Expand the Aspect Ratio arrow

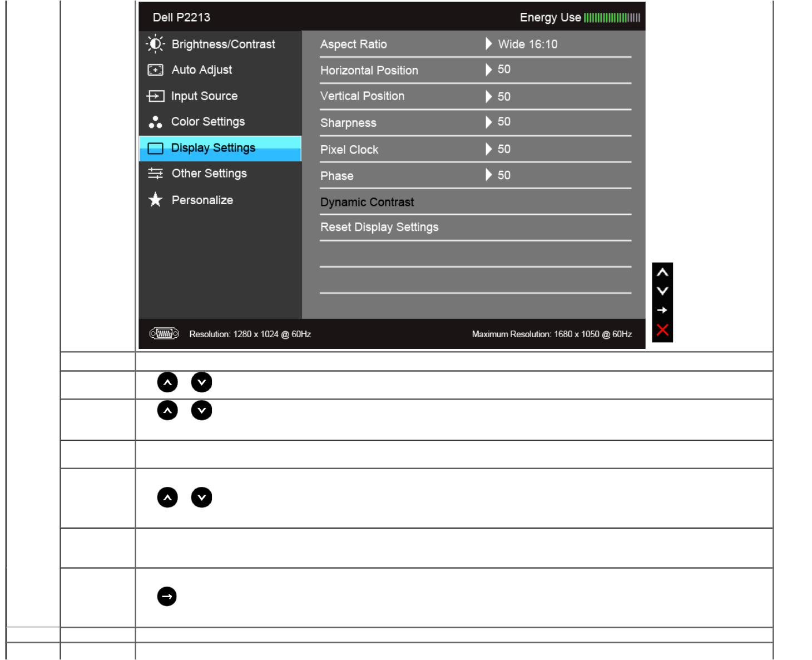(x=488, y=43)
